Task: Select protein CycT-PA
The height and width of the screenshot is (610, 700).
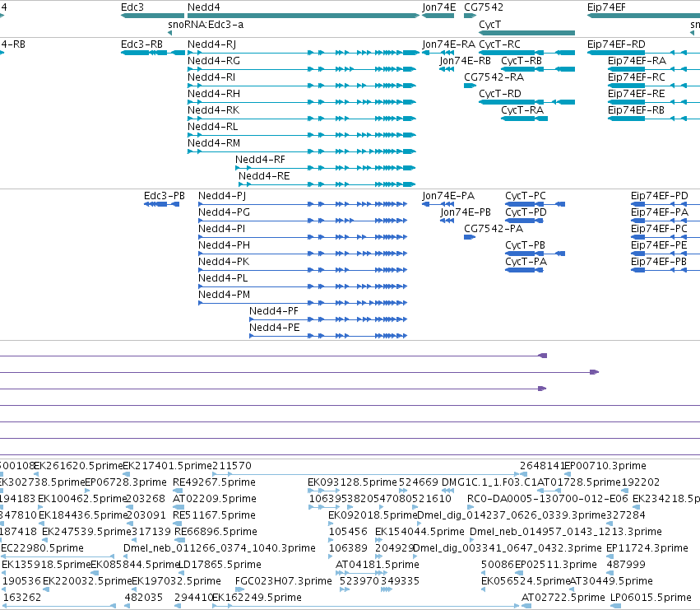Action: tap(526, 262)
